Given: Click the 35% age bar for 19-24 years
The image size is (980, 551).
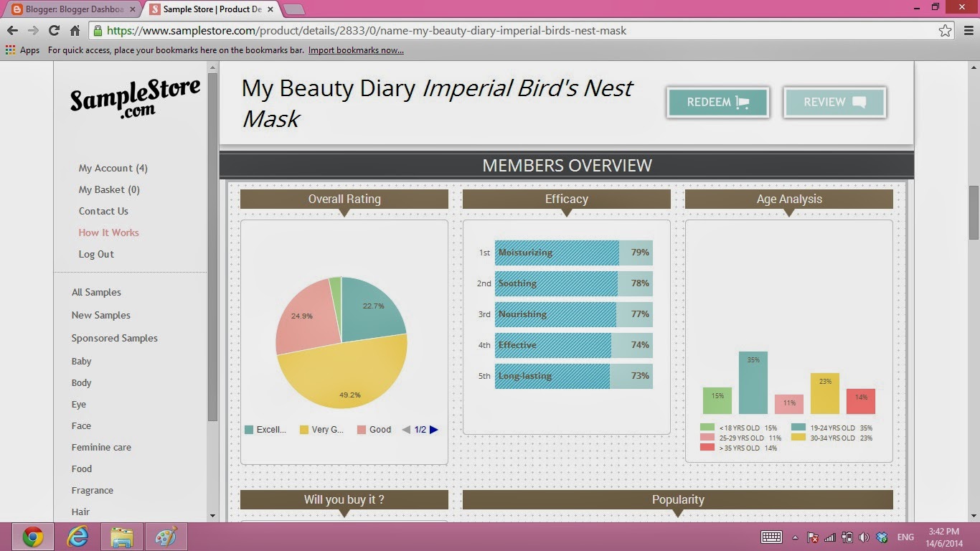Looking at the screenshot, I should (753, 383).
